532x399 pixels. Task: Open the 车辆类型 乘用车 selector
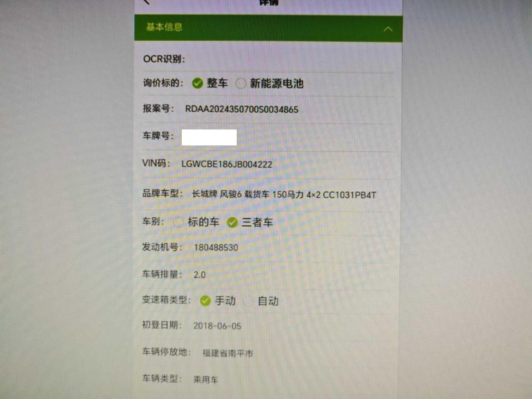coord(206,380)
